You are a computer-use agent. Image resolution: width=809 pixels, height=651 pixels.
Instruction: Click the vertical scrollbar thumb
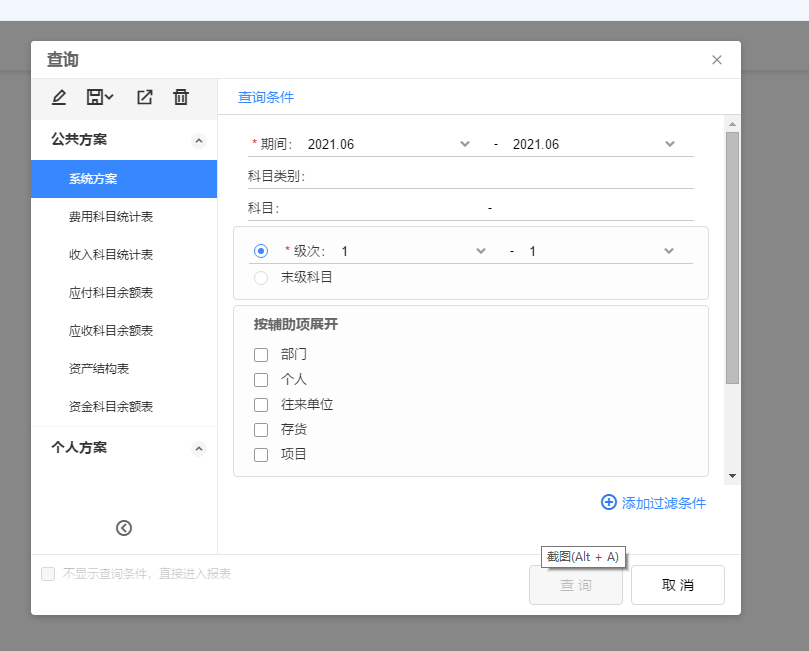point(732,258)
